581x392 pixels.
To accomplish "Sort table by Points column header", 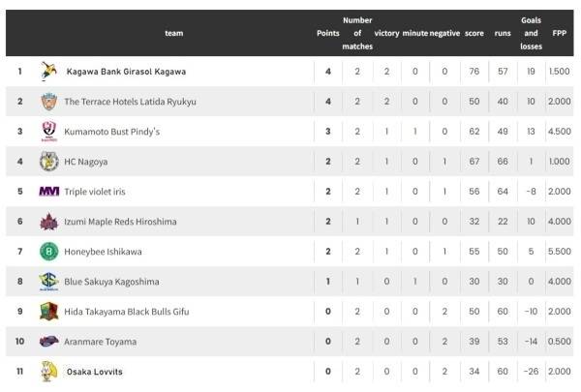I will coord(328,33).
